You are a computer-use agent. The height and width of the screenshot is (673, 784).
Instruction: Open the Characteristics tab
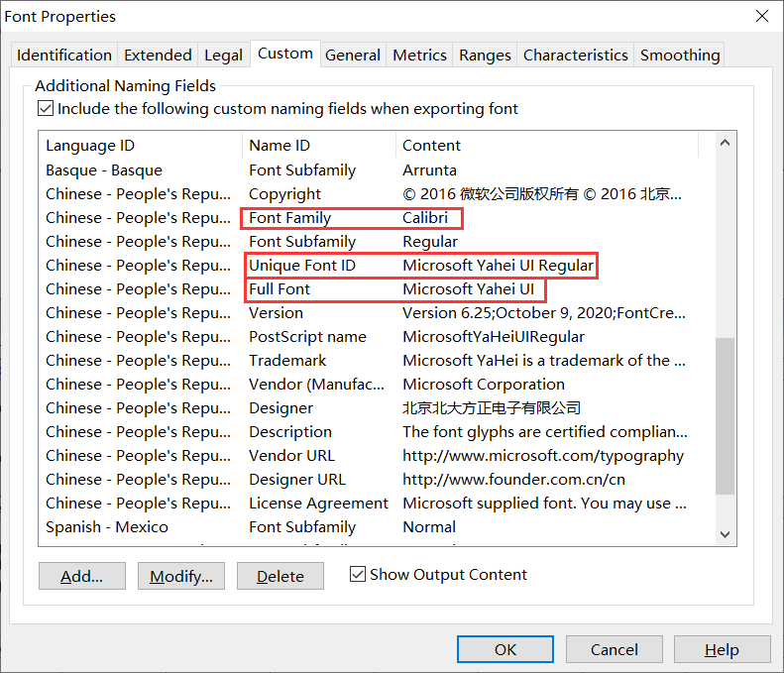coord(576,55)
